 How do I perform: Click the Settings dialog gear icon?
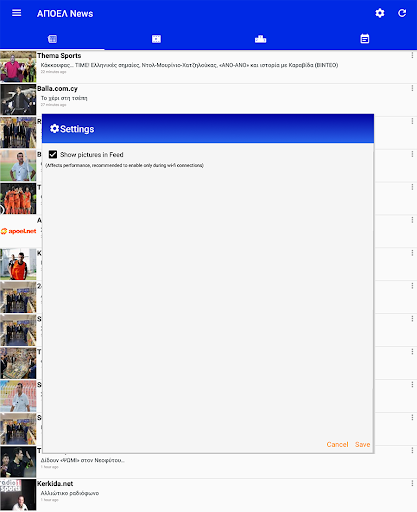tap(54, 129)
